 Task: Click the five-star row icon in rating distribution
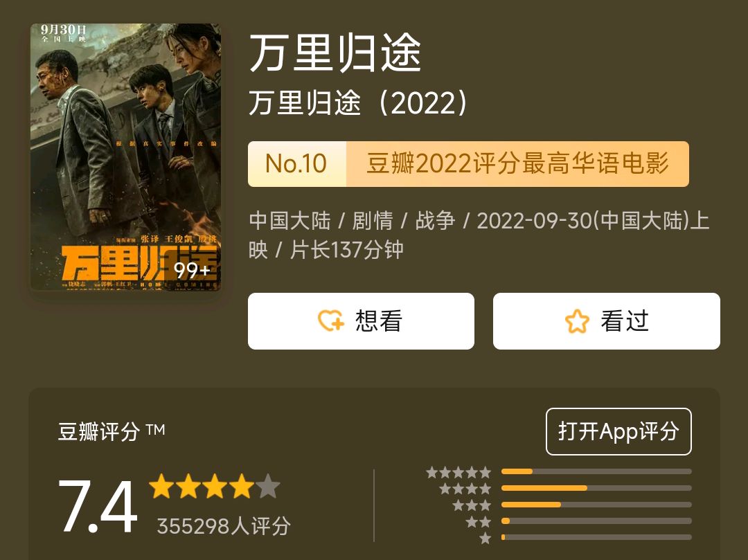[x=458, y=471]
